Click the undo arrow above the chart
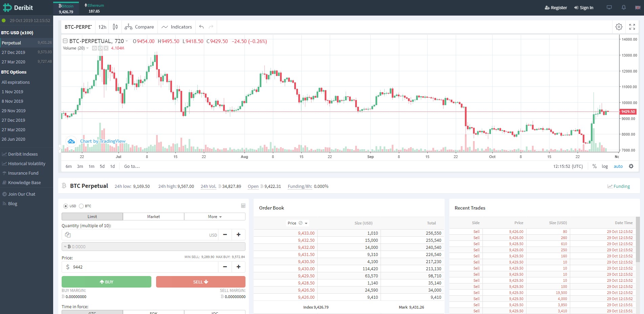This screenshot has height=314, width=644. click(x=201, y=27)
